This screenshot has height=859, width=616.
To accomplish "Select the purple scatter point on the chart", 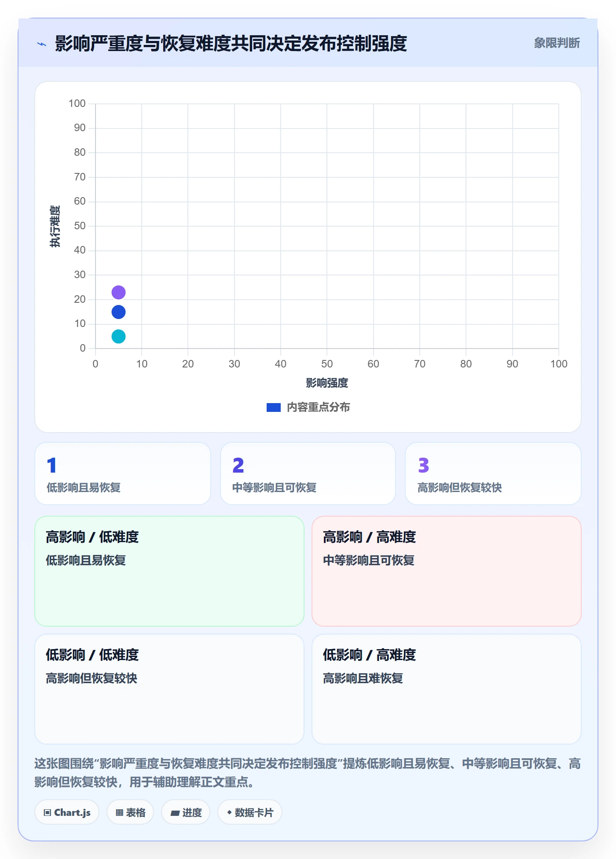I will pos(118,292).
